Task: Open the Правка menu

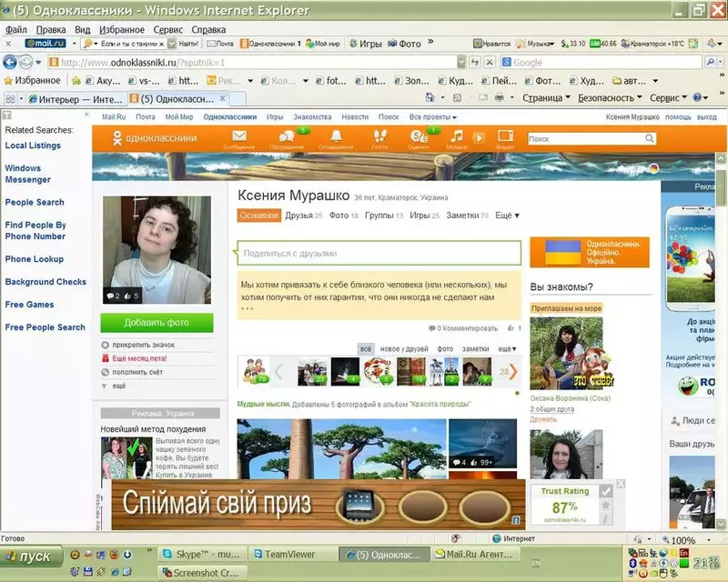Action: (51, 30)
